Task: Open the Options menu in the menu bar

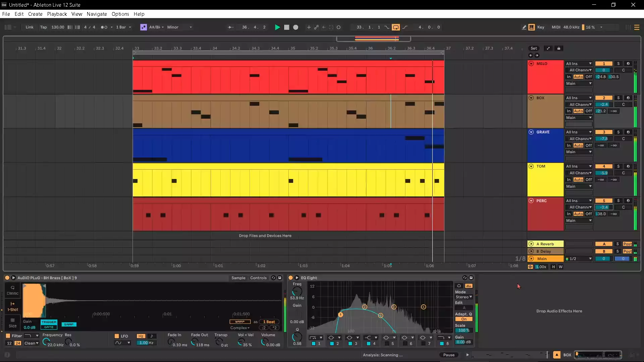Action: 120,14
